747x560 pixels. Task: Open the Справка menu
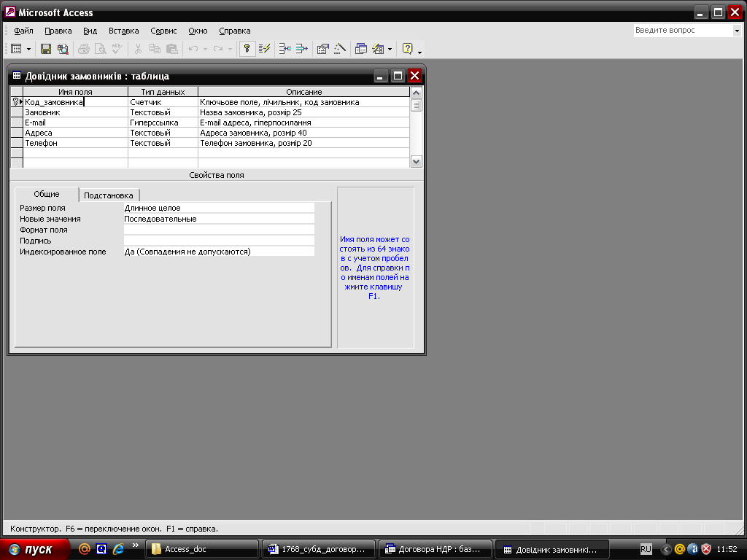(x=235, y=31)
